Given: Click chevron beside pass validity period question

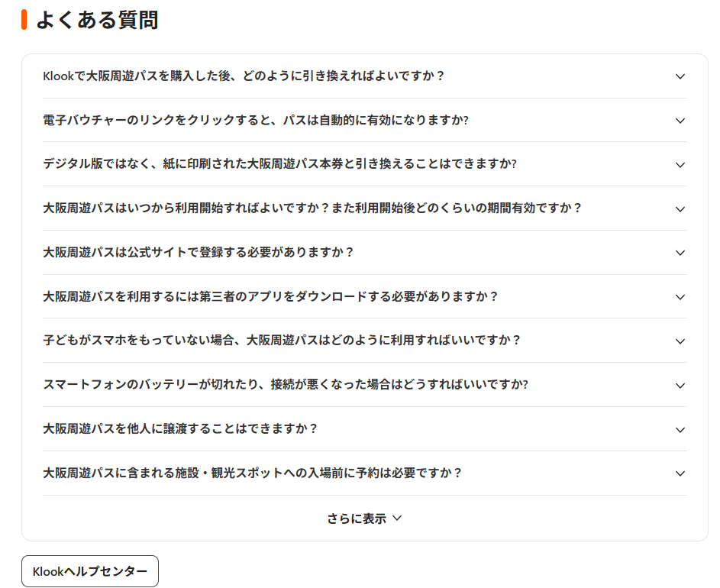Looking at the screenshot, I should click(680, 209).
